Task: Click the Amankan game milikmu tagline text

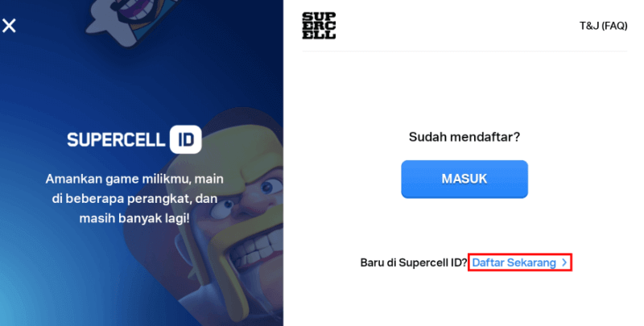Action: pyautogui.click(x=134, y=198)
